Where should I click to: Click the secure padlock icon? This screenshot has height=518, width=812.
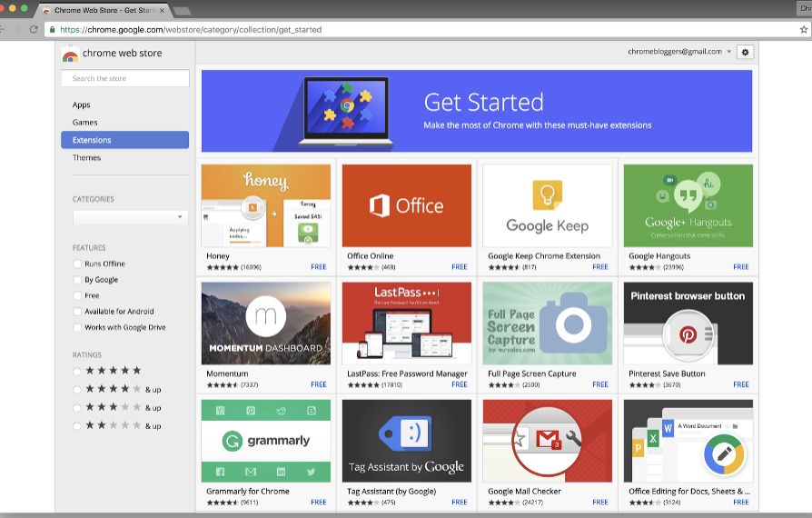coord(52,29)
